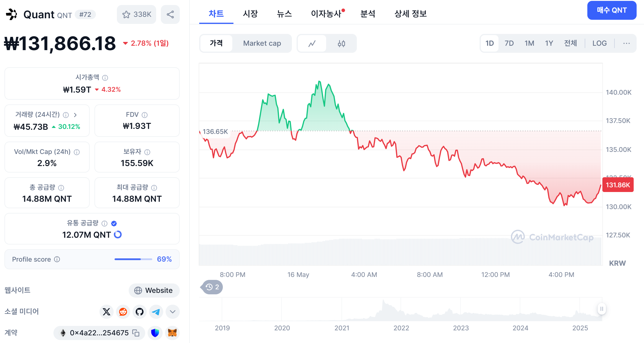Copy the contract address with copy icon

pos(135,333)
